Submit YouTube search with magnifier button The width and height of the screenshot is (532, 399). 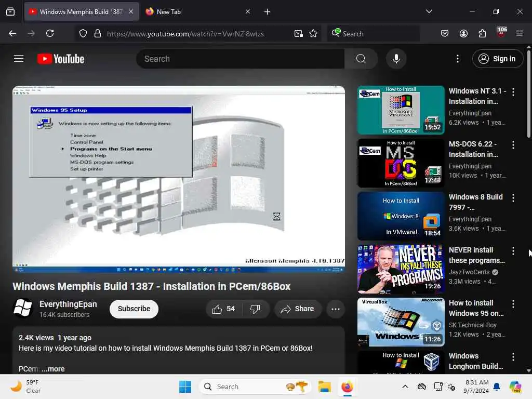[361, 59]
